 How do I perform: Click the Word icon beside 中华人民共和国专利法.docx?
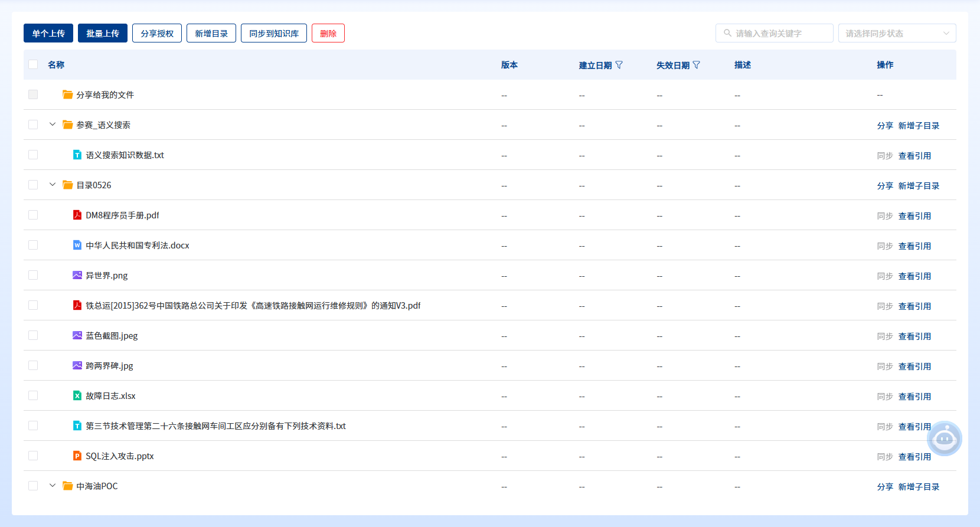pyautogui.click(x=77, y=245)
